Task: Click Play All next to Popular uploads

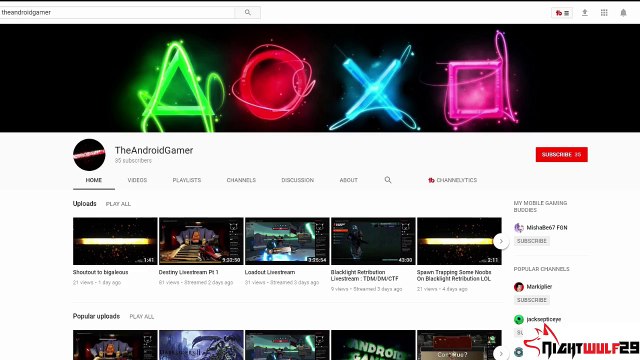Action: coord(142,317)
